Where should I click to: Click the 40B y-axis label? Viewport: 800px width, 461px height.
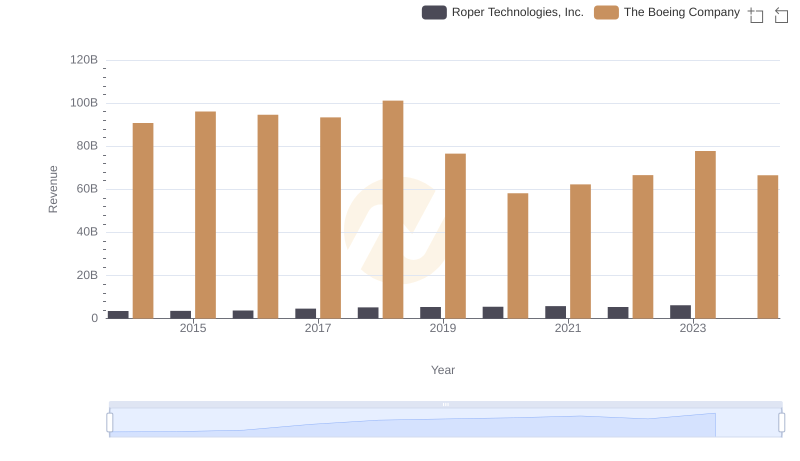pos(87,232)
